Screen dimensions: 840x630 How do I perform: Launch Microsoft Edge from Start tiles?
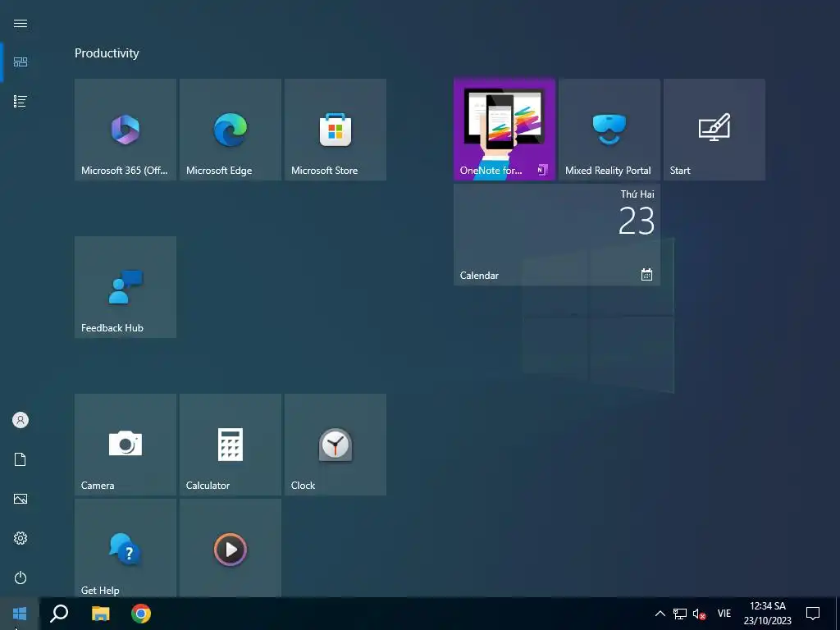tap(231, 130)
